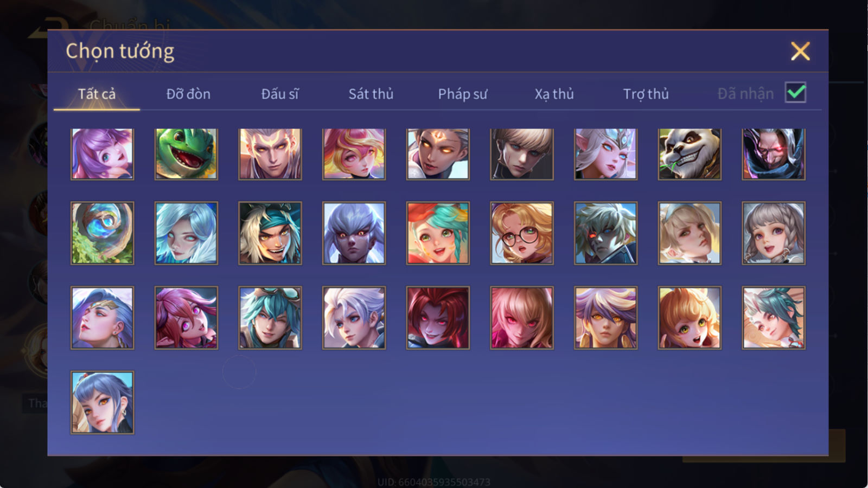Screen dimensions: 868x488
Task: Filter heroes by Xạ thủ
Action: [554, 94]
